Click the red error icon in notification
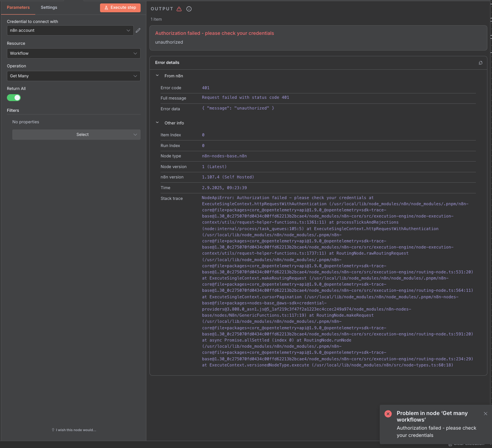 pyautogui.click(x=388, y=414)
